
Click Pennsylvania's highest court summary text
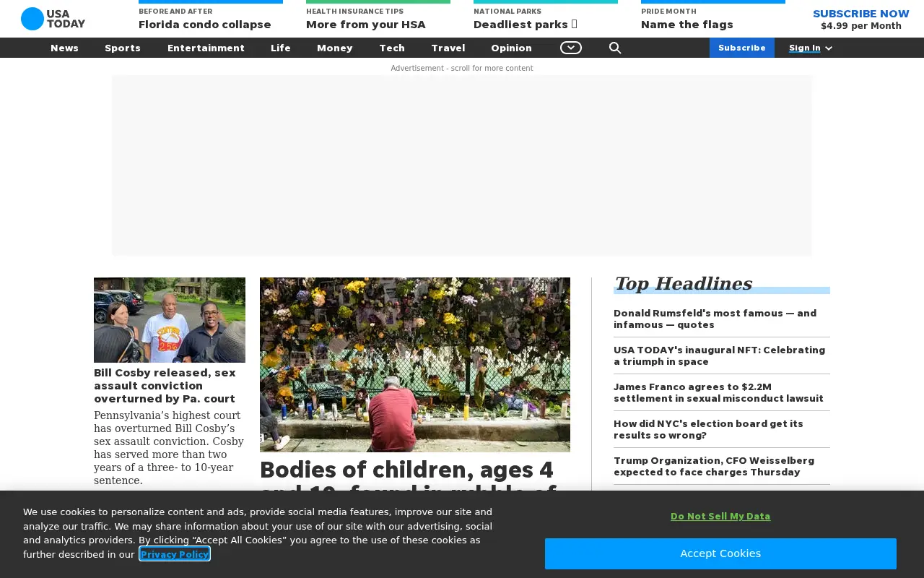169,448
